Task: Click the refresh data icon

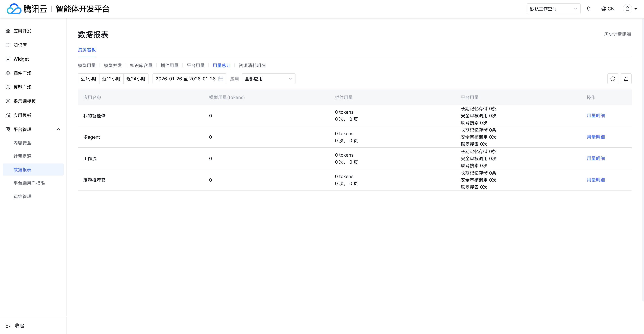Action: click(612, 79)
